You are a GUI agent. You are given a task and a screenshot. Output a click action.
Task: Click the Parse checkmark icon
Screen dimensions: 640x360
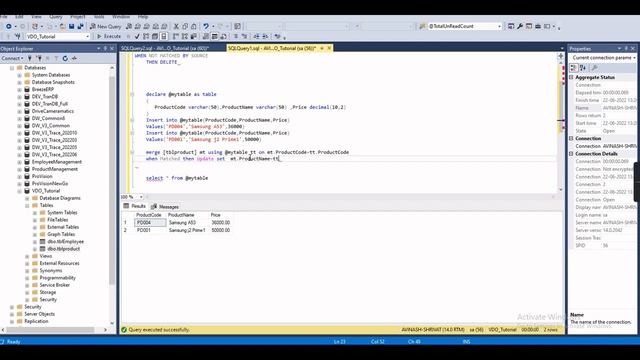tap(137, 36)
